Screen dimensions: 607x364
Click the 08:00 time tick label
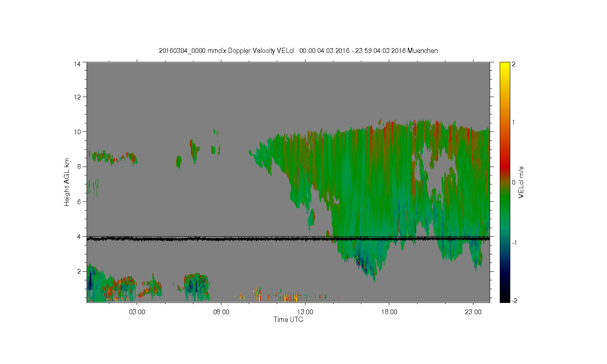[x=221, y=312]
